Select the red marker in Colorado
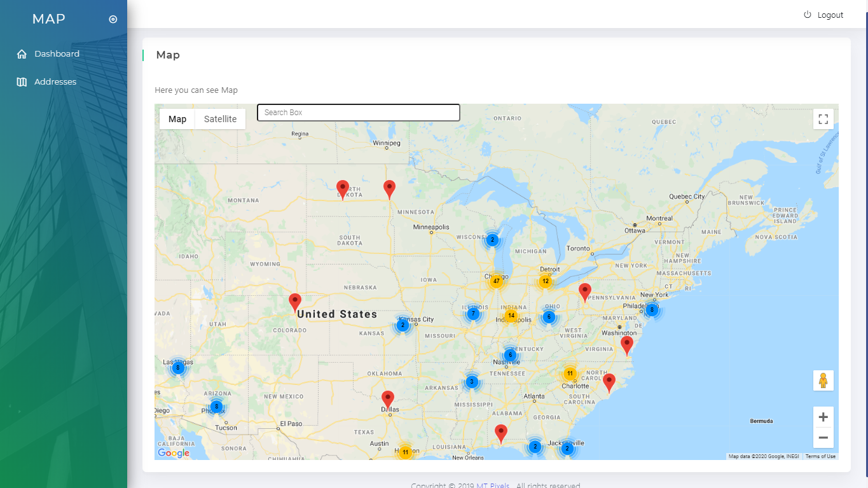Viewport: 868px width, 488px height. [x=295, y=302]
